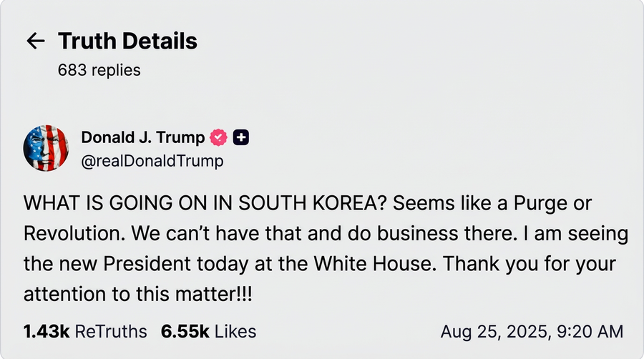644x359 pixels.
Task: View the 683 replies count
Action: pos(99,70)
